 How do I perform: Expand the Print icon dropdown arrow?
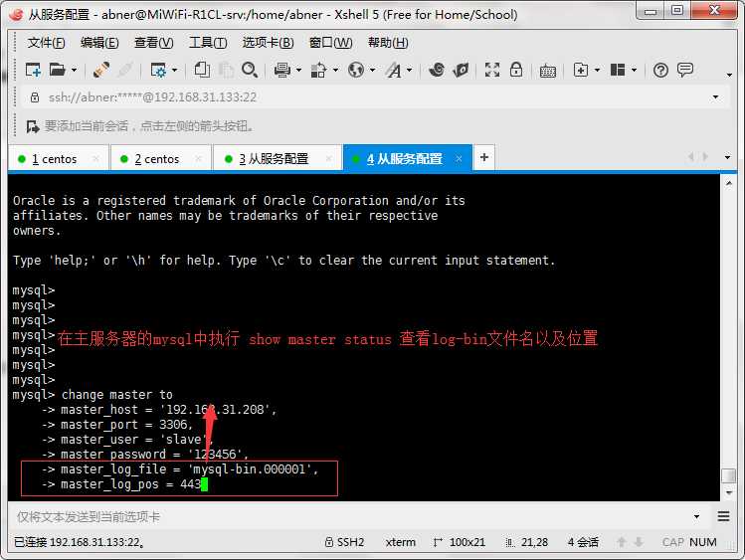pos(298,71)
